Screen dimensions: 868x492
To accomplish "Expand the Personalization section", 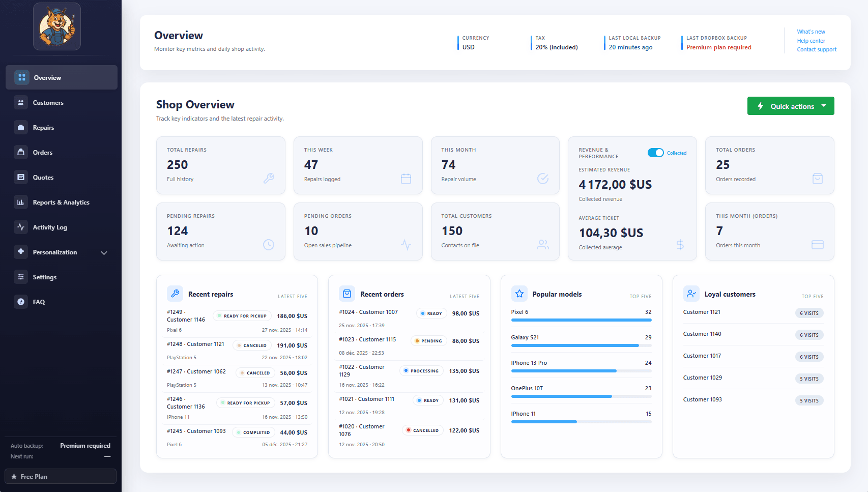I will 104,252.
